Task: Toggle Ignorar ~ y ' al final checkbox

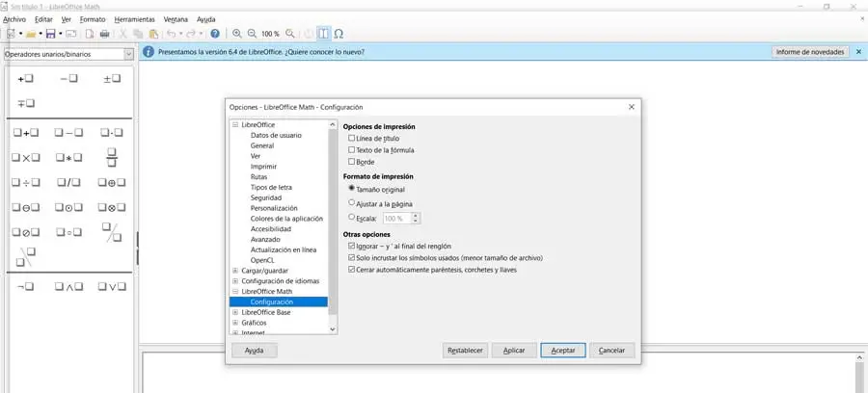Action: click(x=351, y=246)
